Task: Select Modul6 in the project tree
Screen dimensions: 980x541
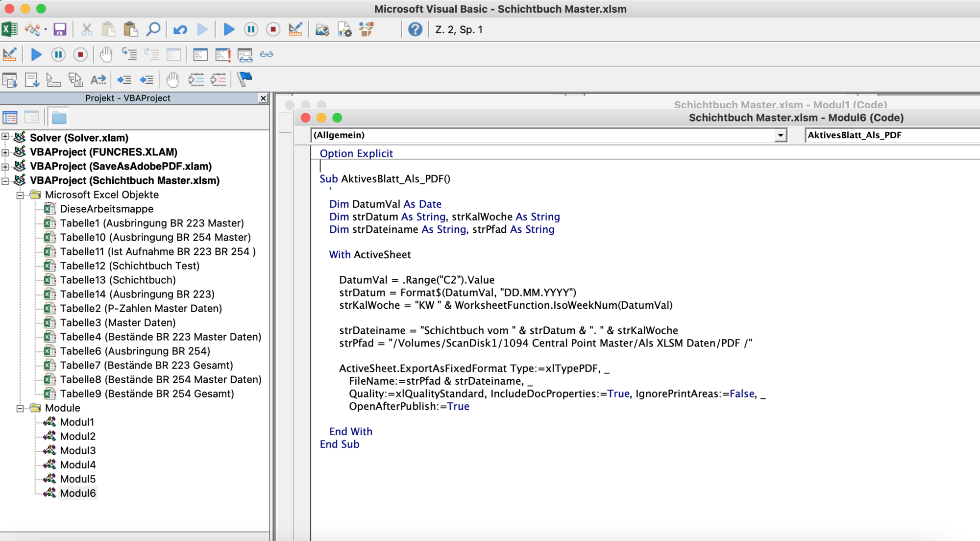Action: [78, 493]
